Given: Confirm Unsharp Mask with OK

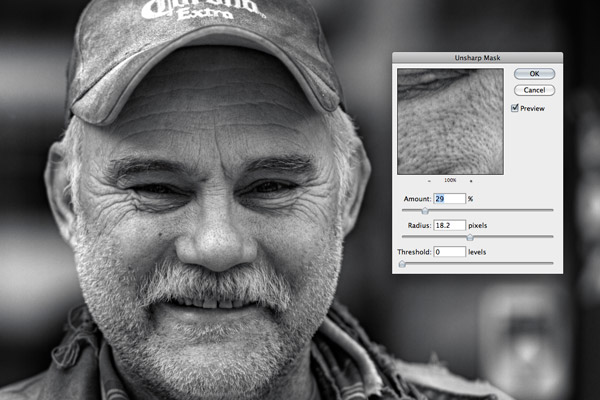Looking at the screenshot, I should coord(534,73).
